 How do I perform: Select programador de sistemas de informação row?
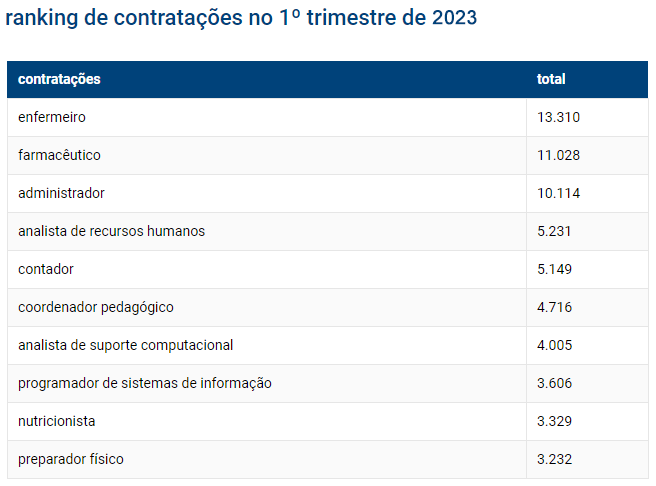click(x=145, y=383)
